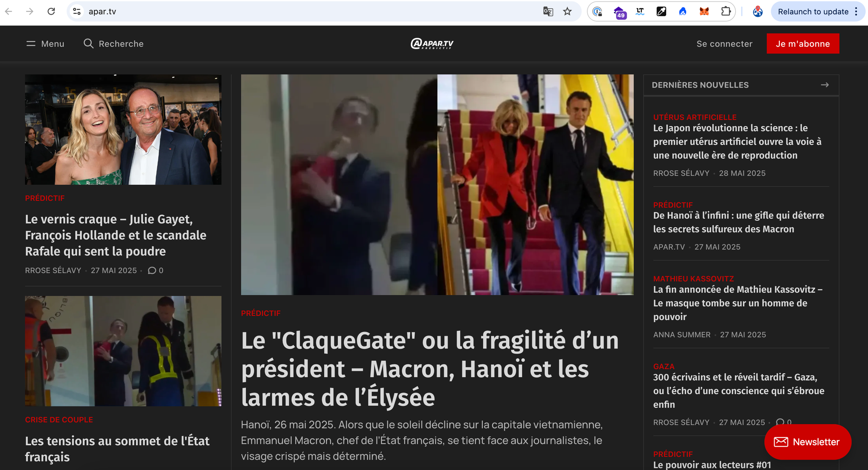
Task: Open the browser Extensions puzzle icon
Action: [x=726, y=12]
